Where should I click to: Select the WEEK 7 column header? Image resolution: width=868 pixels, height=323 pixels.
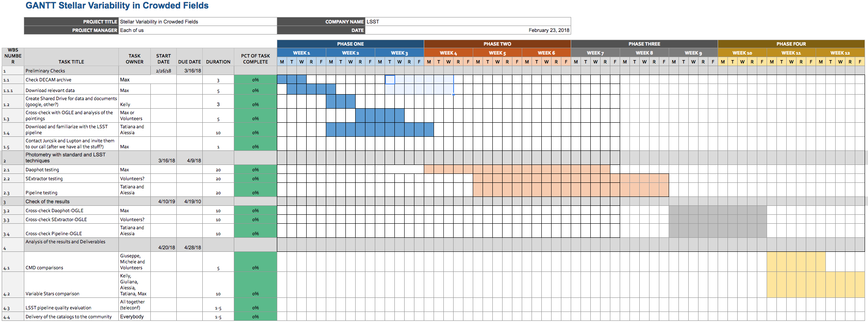(595, 53)
